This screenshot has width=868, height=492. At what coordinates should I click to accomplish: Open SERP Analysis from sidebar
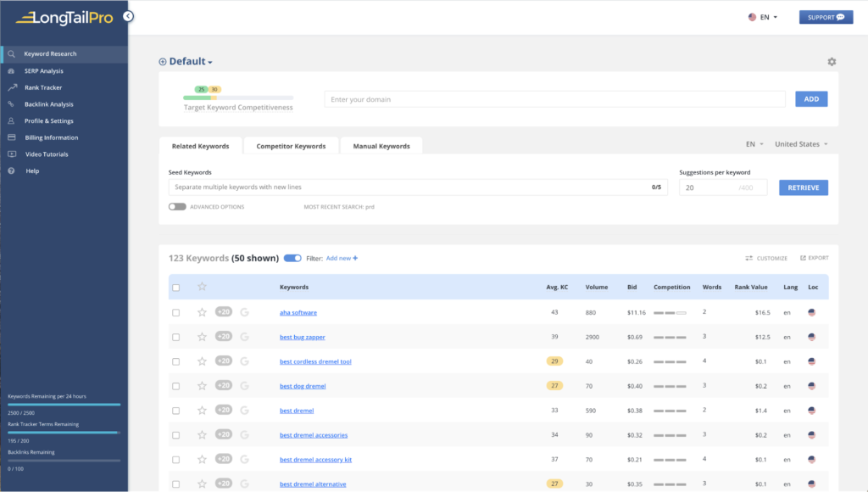point(44,71)
